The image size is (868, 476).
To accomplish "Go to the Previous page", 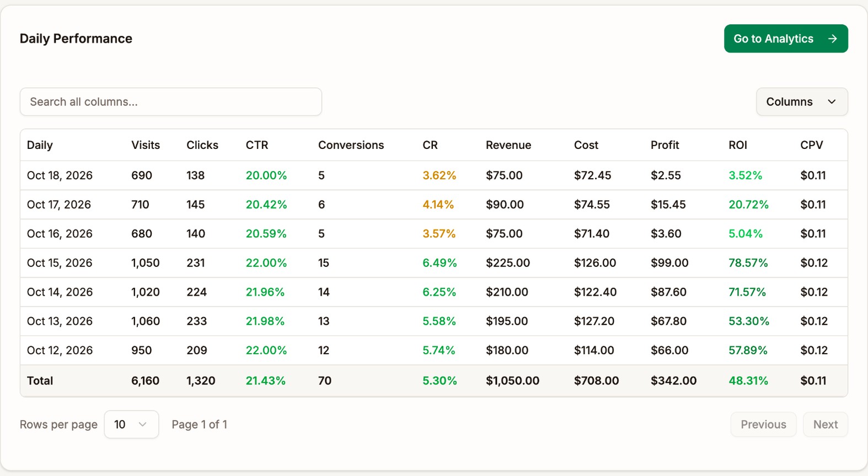I will click(763, 424).
